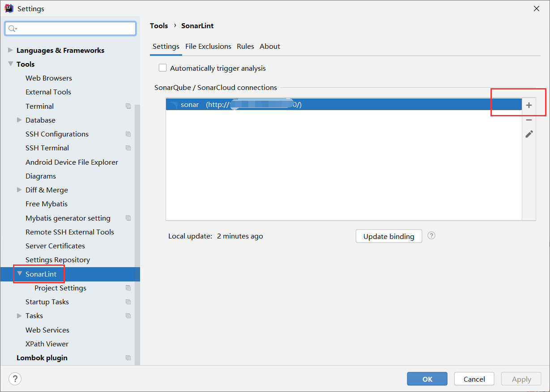
Task: Open the About tab
Action: tap(270, 47)
